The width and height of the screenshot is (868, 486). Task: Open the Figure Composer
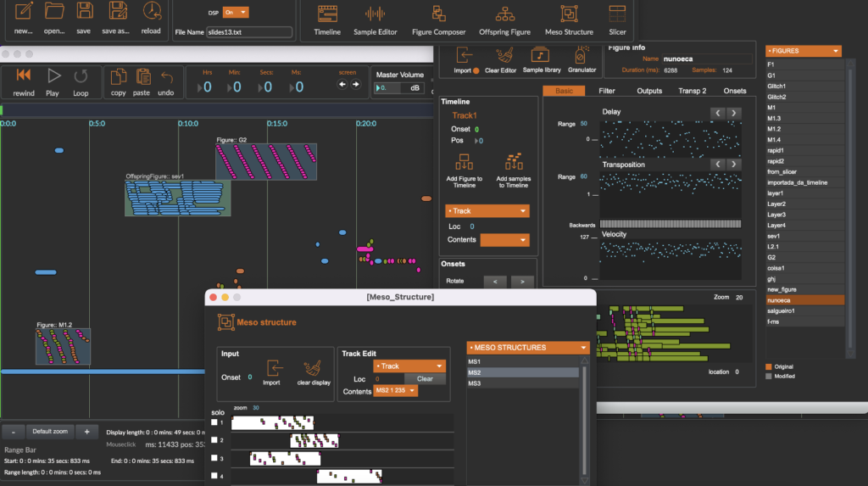click(x=438, y=14)
